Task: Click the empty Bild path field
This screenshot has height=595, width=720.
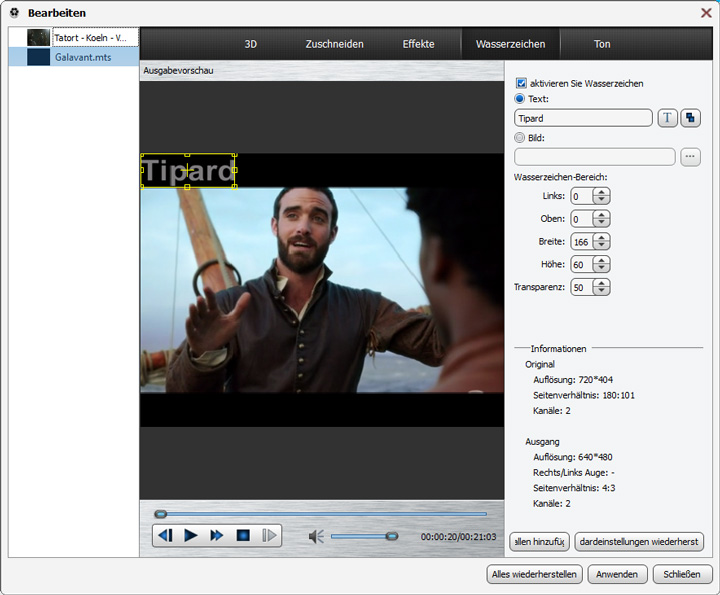Action: 595,157
